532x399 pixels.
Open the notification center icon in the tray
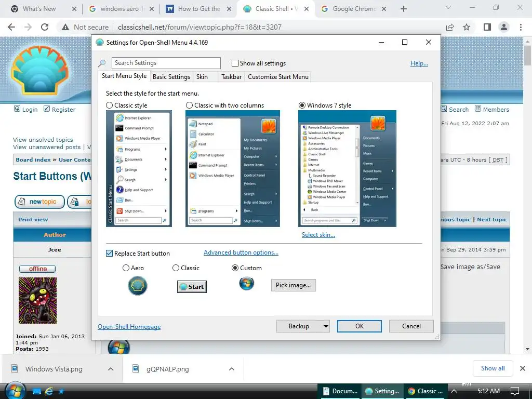coord(515,391)
